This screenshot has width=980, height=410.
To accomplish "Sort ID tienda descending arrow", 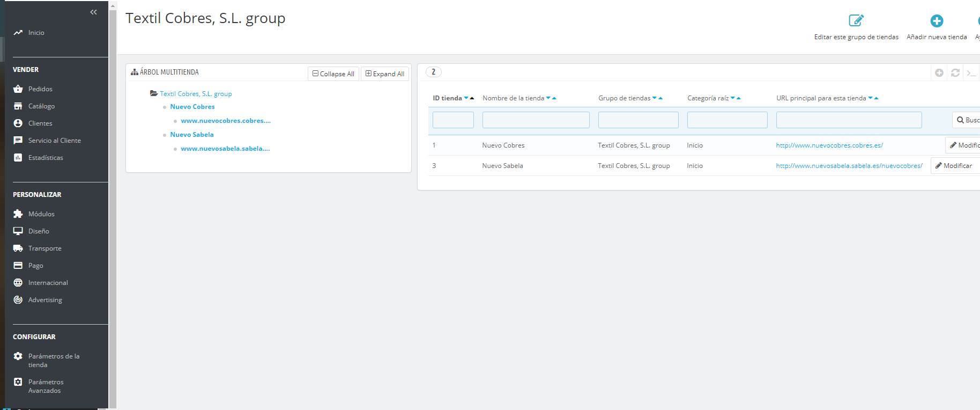I will [x=466, y=98].
